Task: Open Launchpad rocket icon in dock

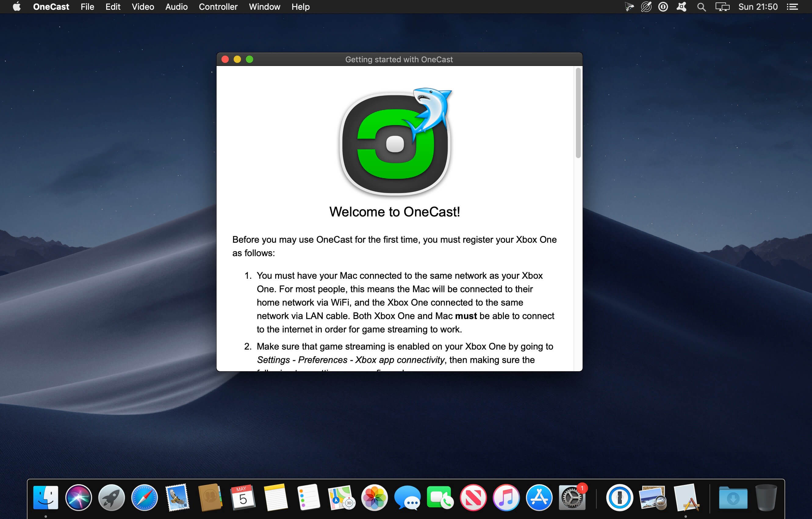Action: (x=111, y=497)
